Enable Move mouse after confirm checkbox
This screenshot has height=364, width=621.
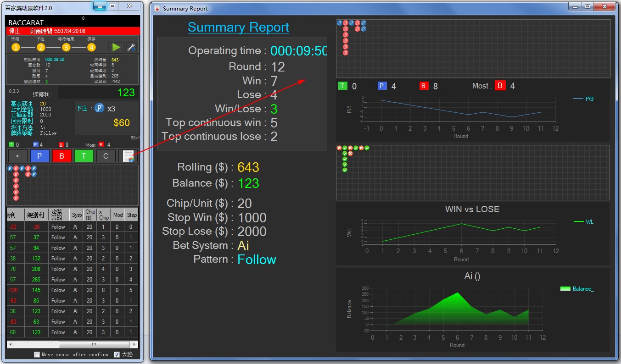pyautogui.click(x=37, y=354)
